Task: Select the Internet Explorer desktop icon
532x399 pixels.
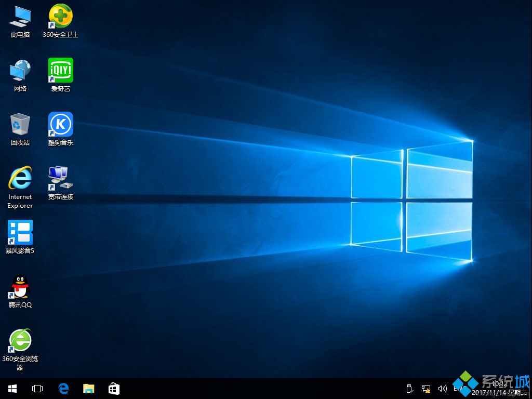Action: [x=20, y=179]
